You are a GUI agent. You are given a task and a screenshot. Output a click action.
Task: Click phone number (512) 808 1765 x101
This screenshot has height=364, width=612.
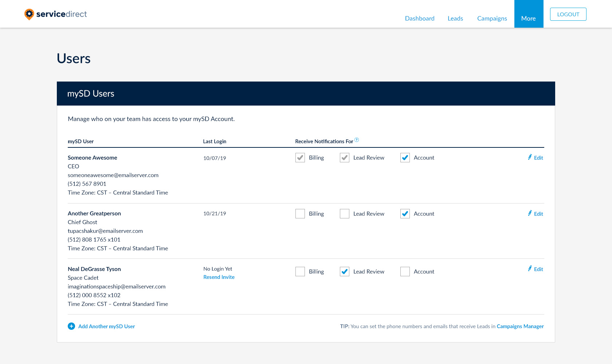94,240
